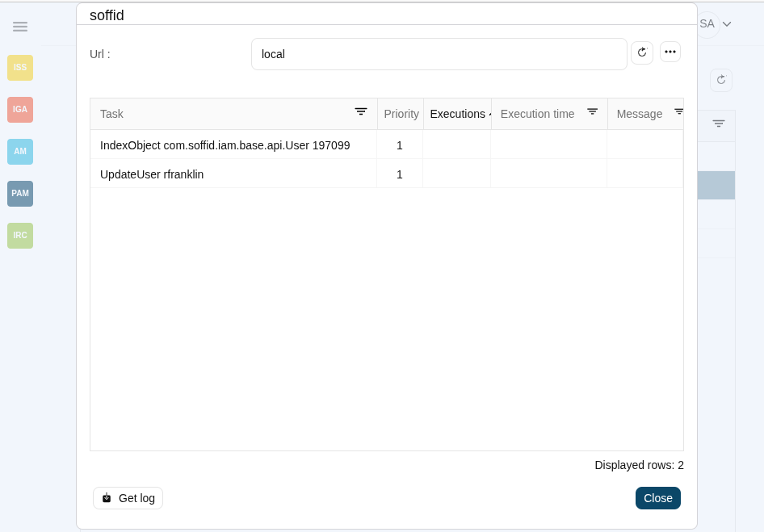The height and width of the screenshot is (532, 764).
Task: Filter the Task column
Action: point(361,112)
